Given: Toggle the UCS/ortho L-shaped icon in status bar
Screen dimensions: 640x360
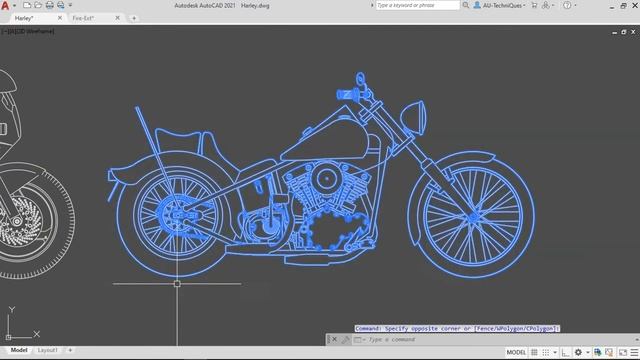Looking at the screenshot, I should pyautogui.click(x=565, y=352).
